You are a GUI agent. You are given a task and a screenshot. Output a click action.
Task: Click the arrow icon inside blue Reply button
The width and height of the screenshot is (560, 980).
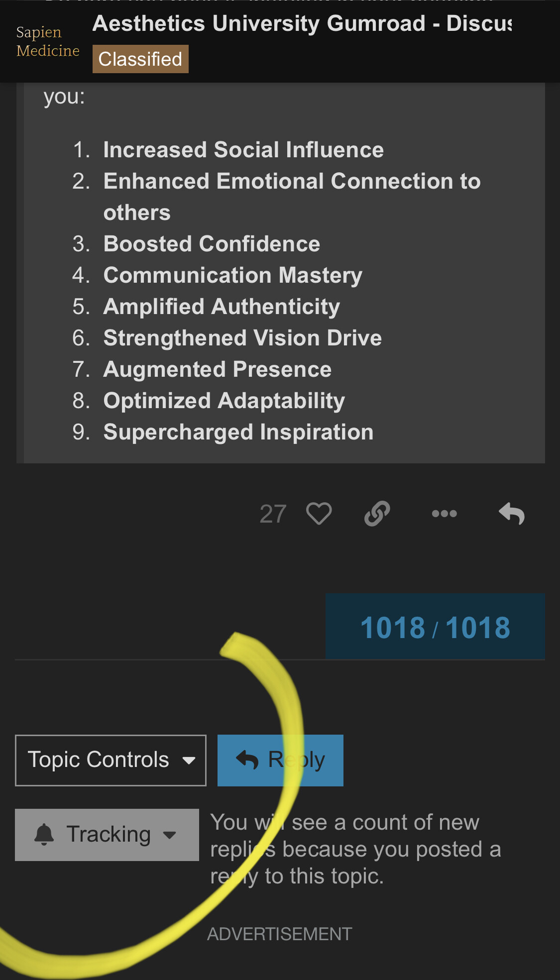coord(247,760)
